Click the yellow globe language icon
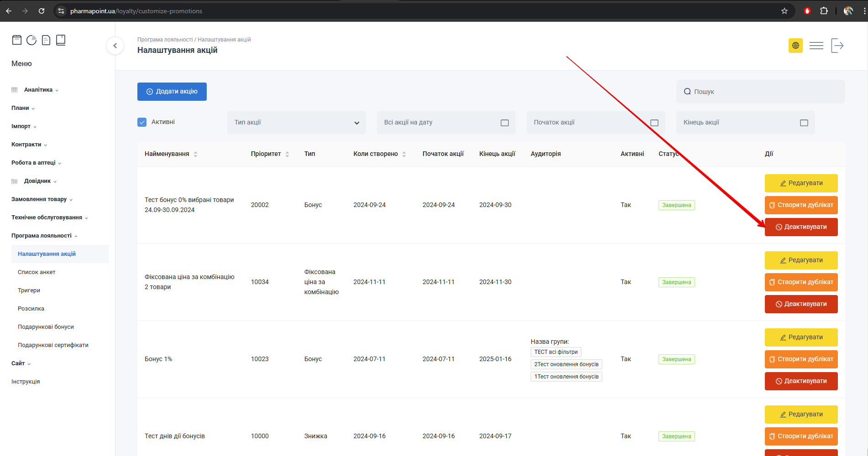This screenshot has height=456, width=868. pyautogui.click(x=795, y=46)
